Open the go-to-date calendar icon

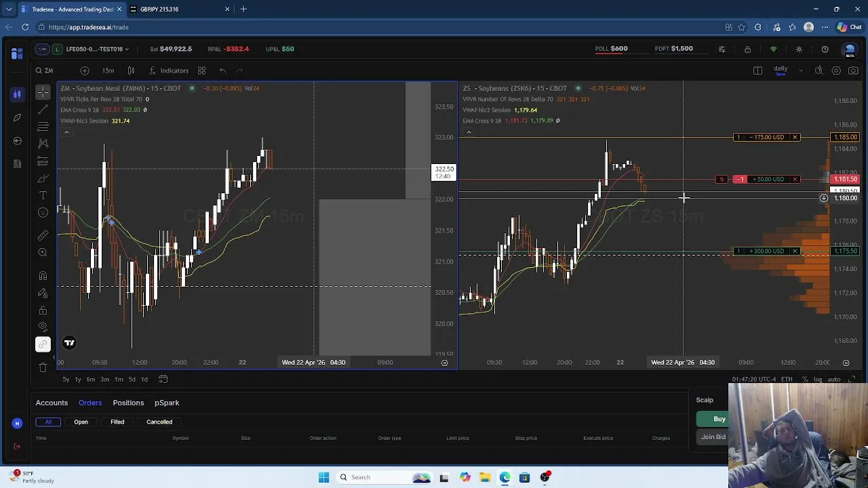click(x=163, y=379)
